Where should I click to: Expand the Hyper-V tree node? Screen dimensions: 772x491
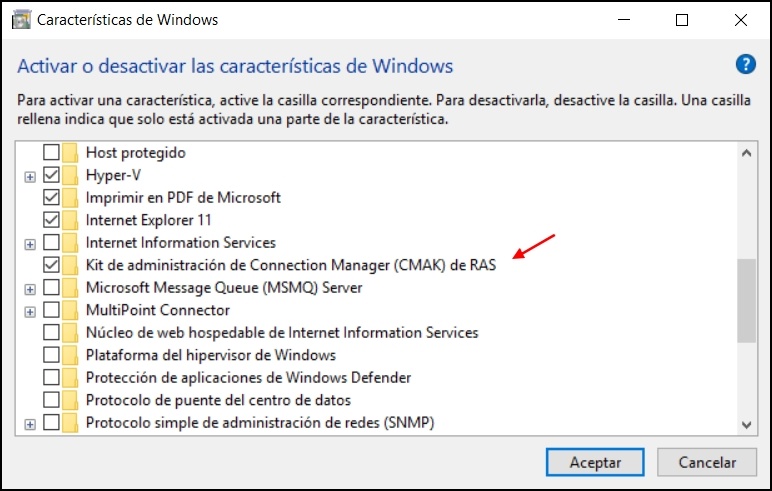coord(30,177)
